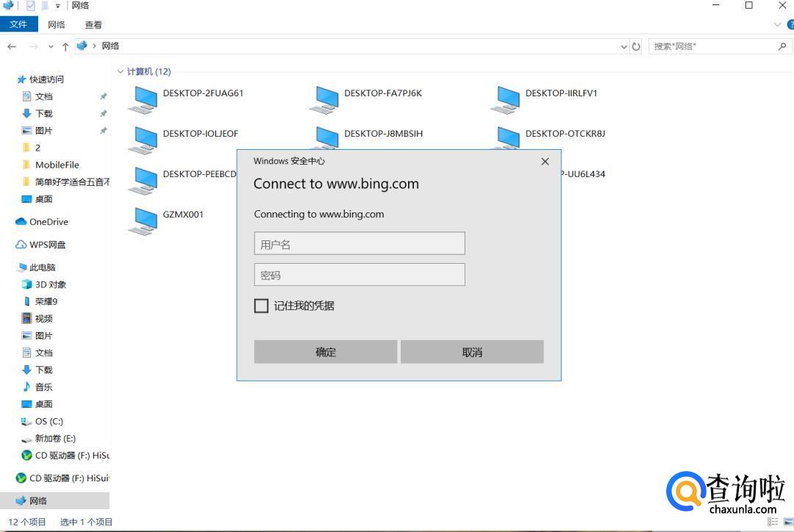The width and height of the screenshot is (794, 532).
Task: Click the refresh icon beside address bar
Action: click(636, 46)
